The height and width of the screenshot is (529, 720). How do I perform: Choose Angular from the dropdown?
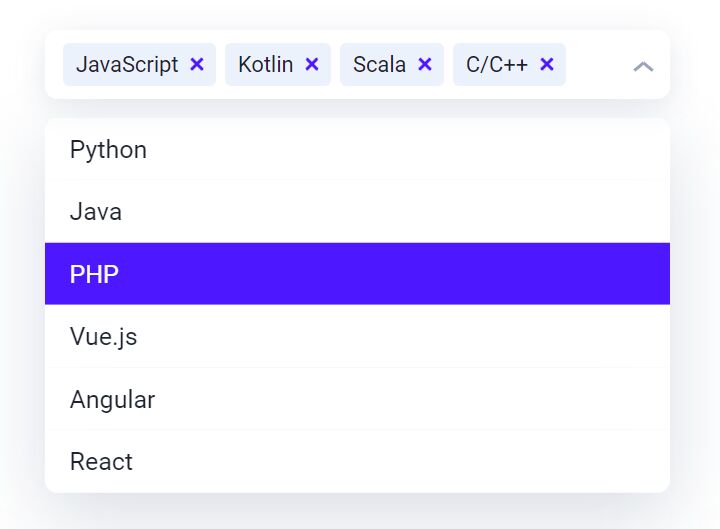(x=357, y=399)
